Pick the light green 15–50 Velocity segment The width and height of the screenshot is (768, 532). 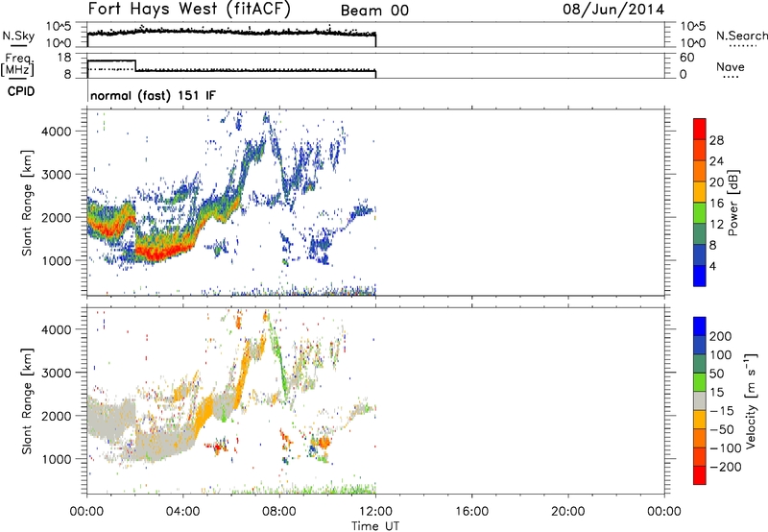point(700,382)
